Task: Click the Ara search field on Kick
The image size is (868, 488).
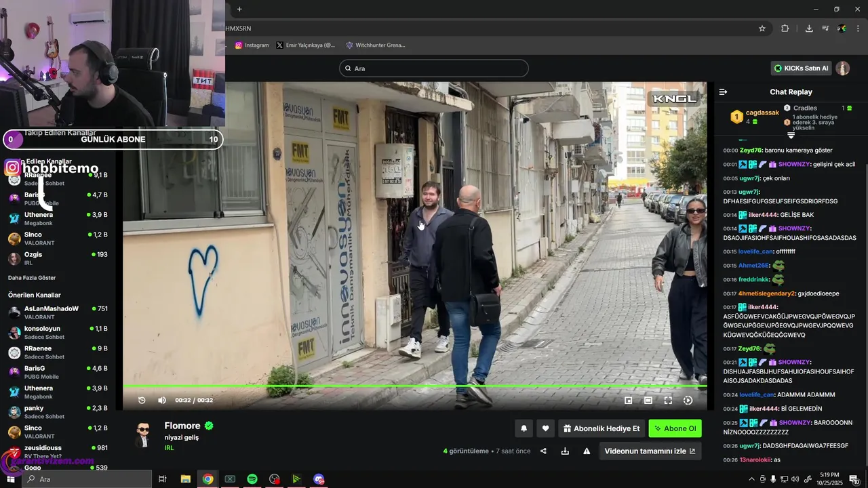Action: pos(434,68)
